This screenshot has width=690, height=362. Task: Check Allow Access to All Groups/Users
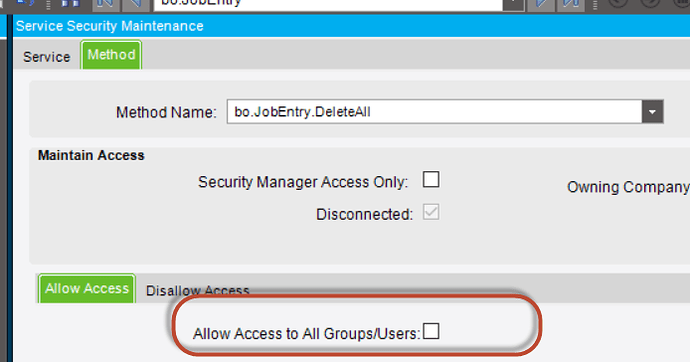pyautogui.click(x=431, y=331)
